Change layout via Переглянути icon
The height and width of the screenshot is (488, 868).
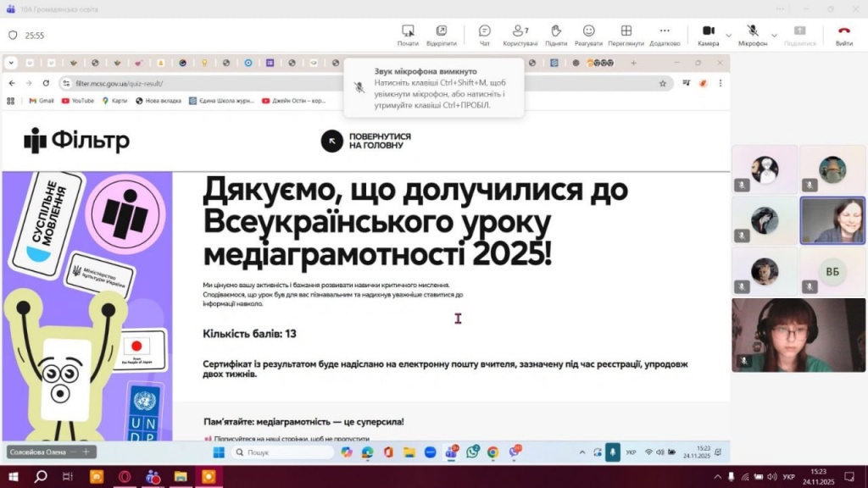pos(626,35)
